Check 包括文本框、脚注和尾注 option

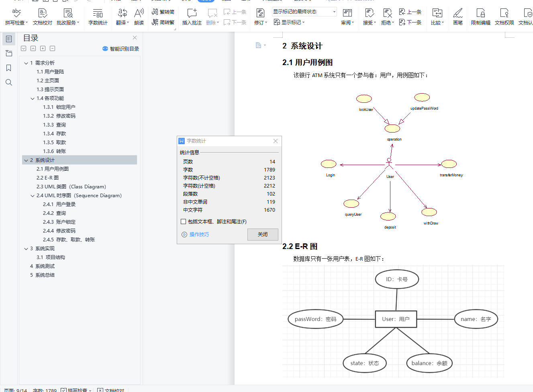[x=184, y=221]
